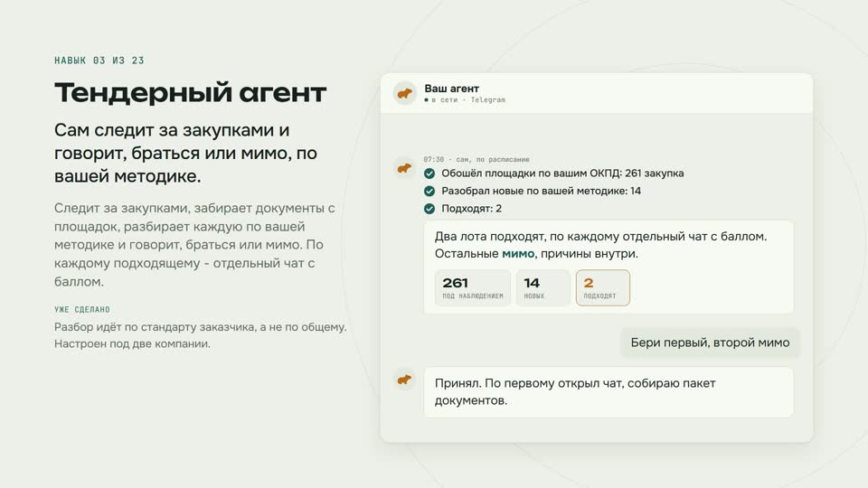Click text 'Обошёл площадки по вашим ОКПД: 261 закупка'
Image resolution: width=868 pixels, height=488 pixels.
562,174
